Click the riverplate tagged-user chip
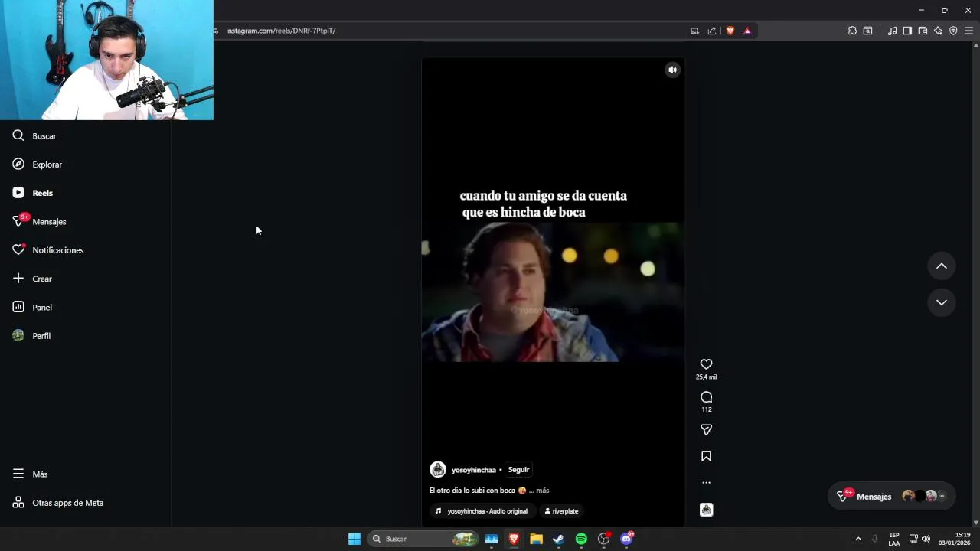This screenshot has width=980, height=551. (x=561, y=511)
